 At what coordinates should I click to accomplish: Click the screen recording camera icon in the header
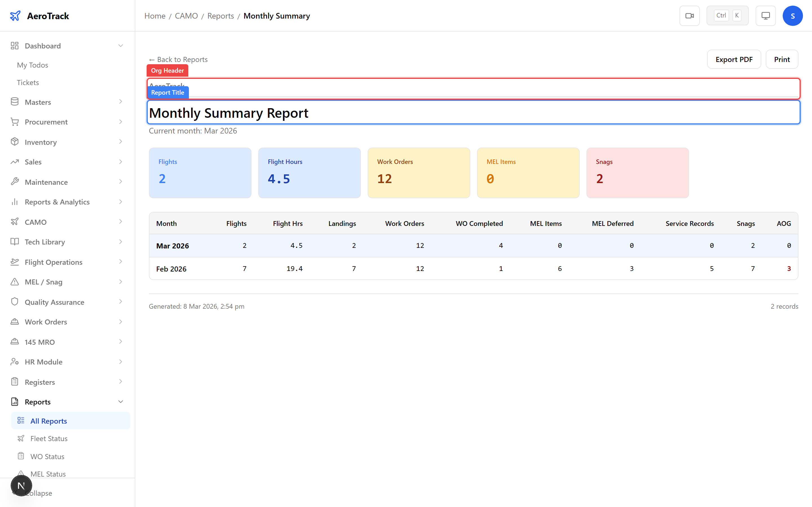point(690,15)
